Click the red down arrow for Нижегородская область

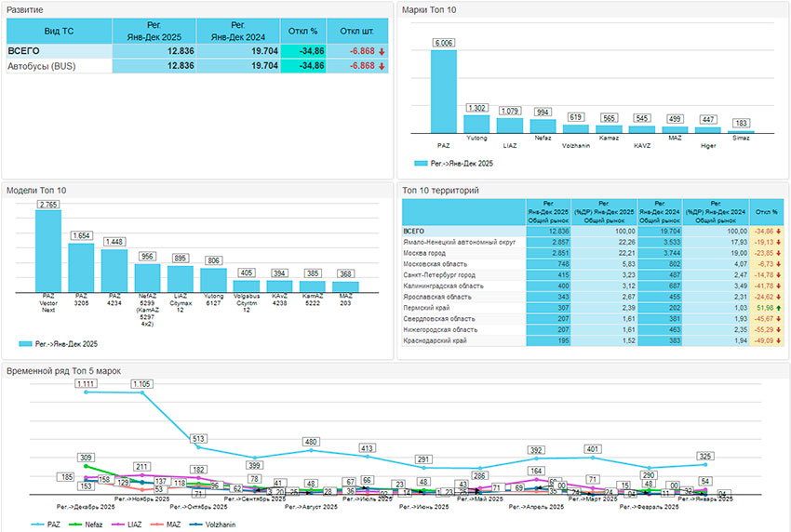[x=780, y=329]
